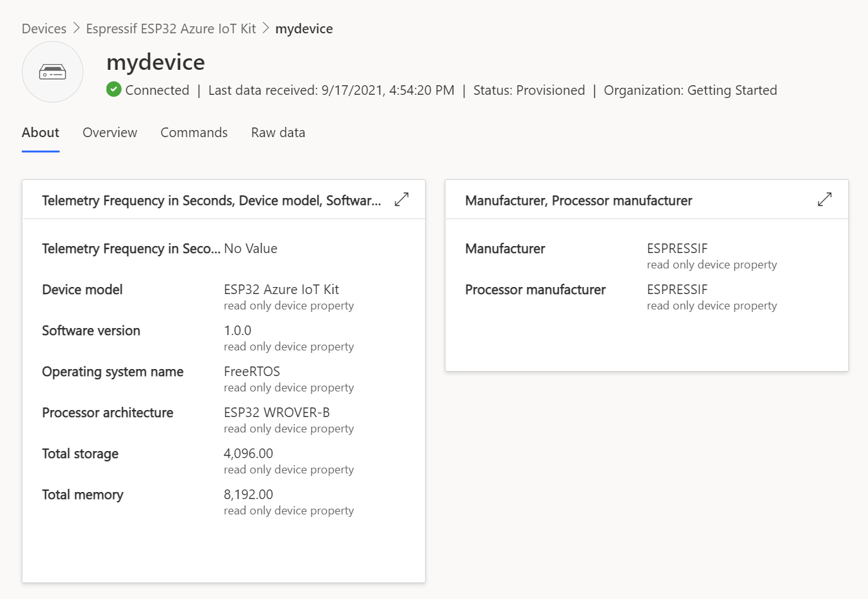
Task: Click the green Connected status checkmark
Action: pyautogui.click(x=114, y=90)
